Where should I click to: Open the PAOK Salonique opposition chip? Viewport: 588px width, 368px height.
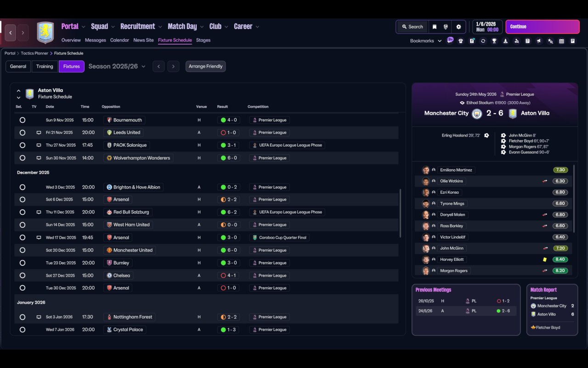(x=127, y=145)
